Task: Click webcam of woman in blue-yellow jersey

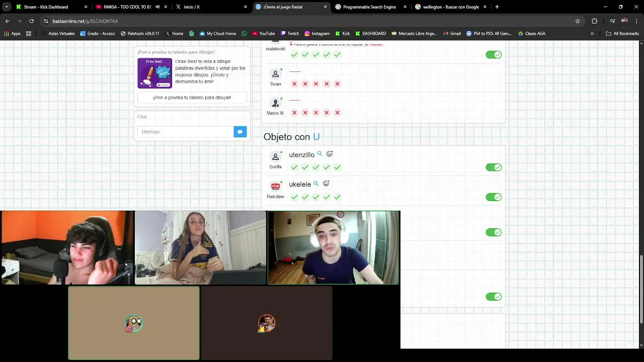Action: (x=200, y=247)
